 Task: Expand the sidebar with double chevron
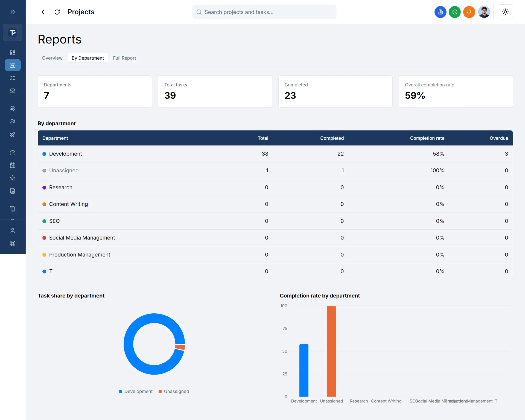point(13,12)
